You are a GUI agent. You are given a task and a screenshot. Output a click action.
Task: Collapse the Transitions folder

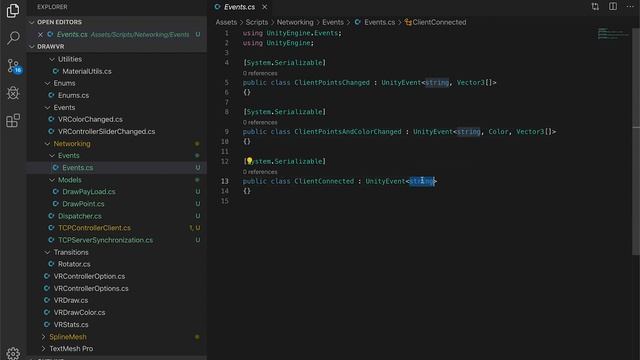click(x=47, y=252)
